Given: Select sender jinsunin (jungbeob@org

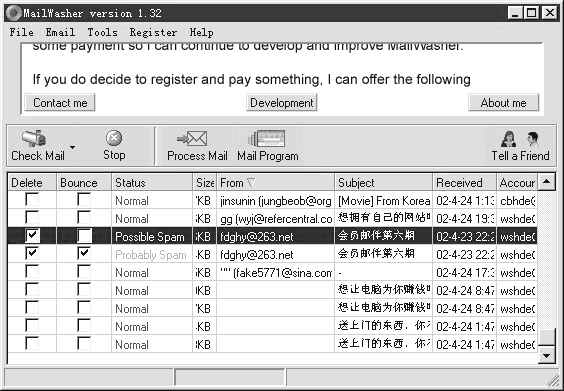Looking at the screenshot, I should coord(275,201).
